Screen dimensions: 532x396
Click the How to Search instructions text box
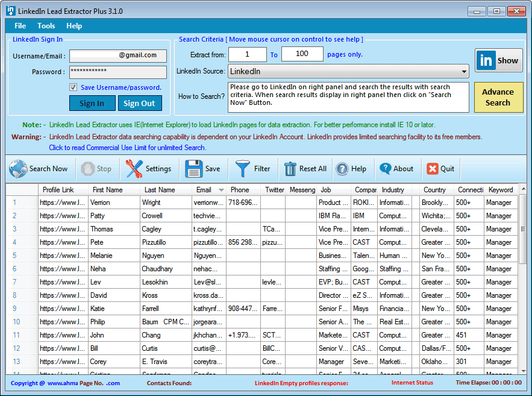[348, 97]
